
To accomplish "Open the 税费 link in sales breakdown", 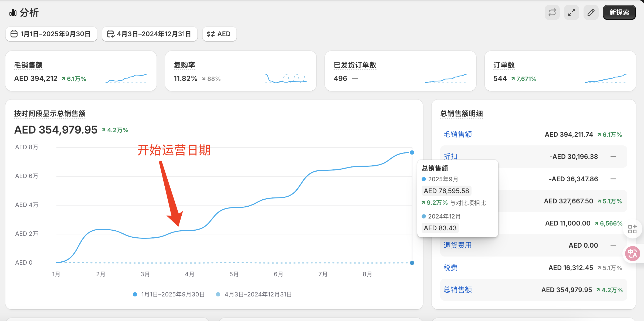I will pyautogui.click(x=450, y=267).
